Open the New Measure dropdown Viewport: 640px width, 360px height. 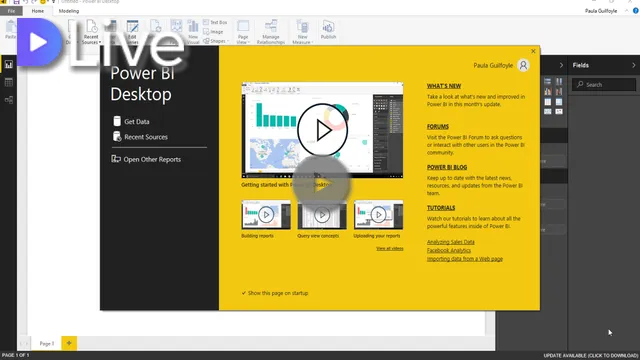click(x=302, y=32)
